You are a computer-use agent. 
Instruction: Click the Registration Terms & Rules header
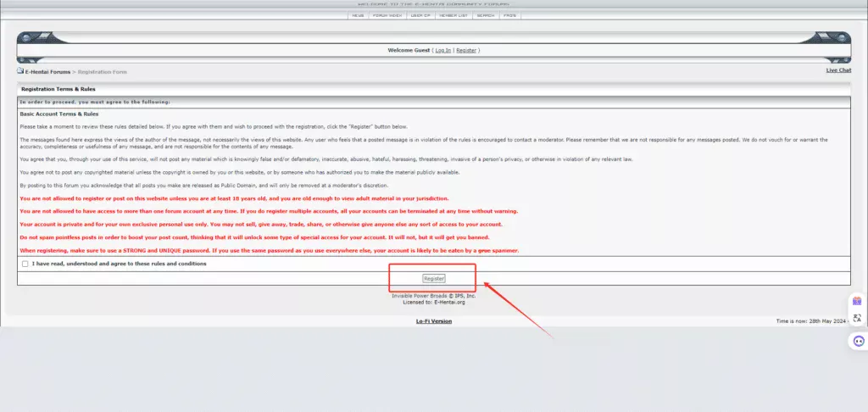pos(58,88)
